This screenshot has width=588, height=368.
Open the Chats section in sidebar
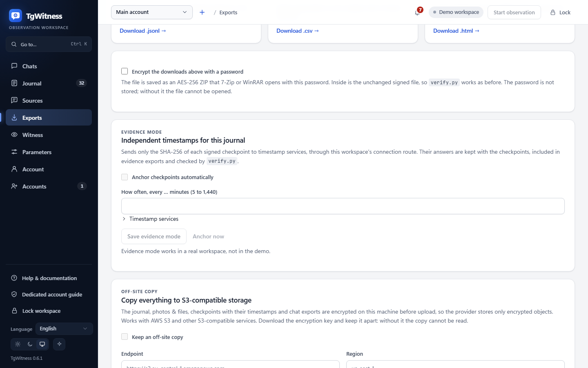[49, 66]
